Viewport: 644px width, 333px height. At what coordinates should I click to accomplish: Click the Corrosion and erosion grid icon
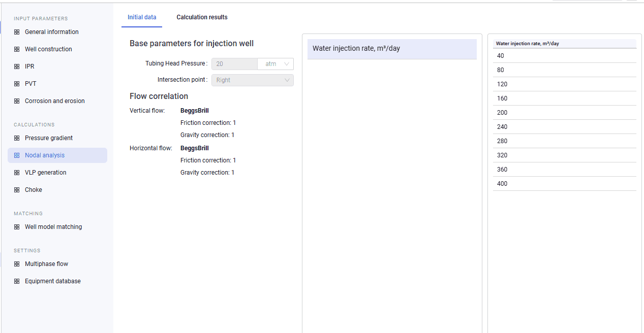17,101
